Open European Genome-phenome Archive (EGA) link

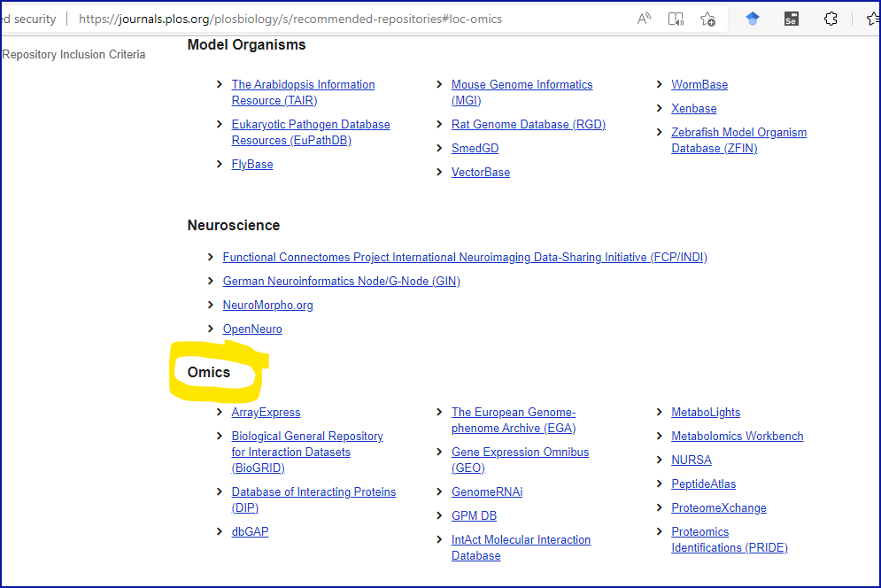click(x=514, y=421)
